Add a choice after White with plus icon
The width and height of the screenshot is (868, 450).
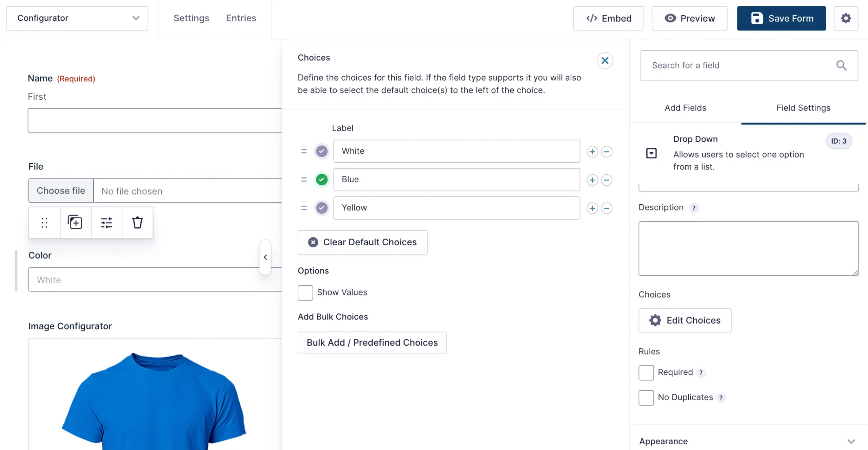(x=592, y=151)
